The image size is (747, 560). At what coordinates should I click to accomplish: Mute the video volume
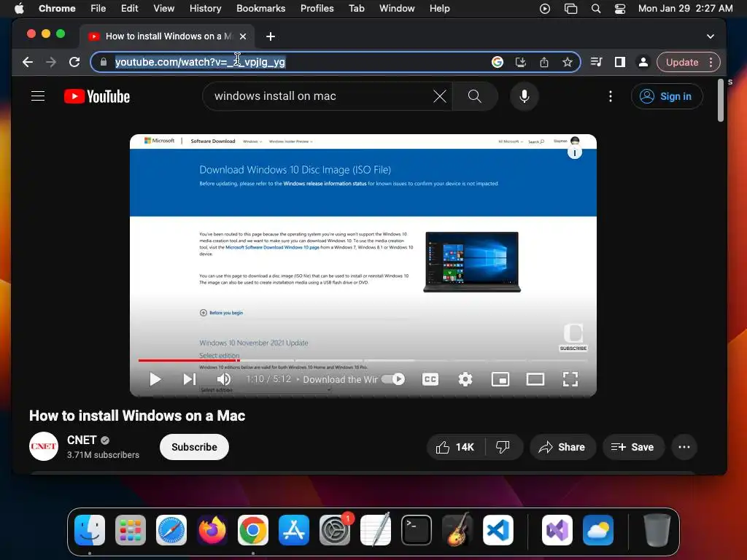[x=224, y=379]
